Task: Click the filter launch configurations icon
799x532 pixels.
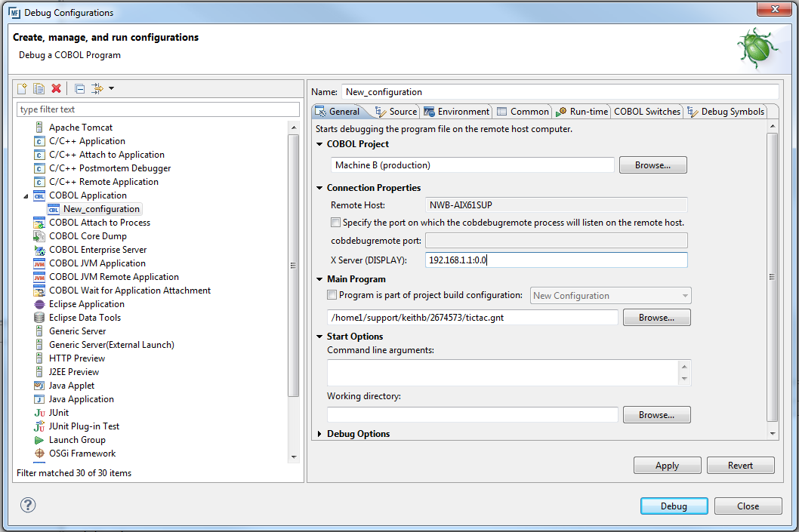Action: pos(97,89)
